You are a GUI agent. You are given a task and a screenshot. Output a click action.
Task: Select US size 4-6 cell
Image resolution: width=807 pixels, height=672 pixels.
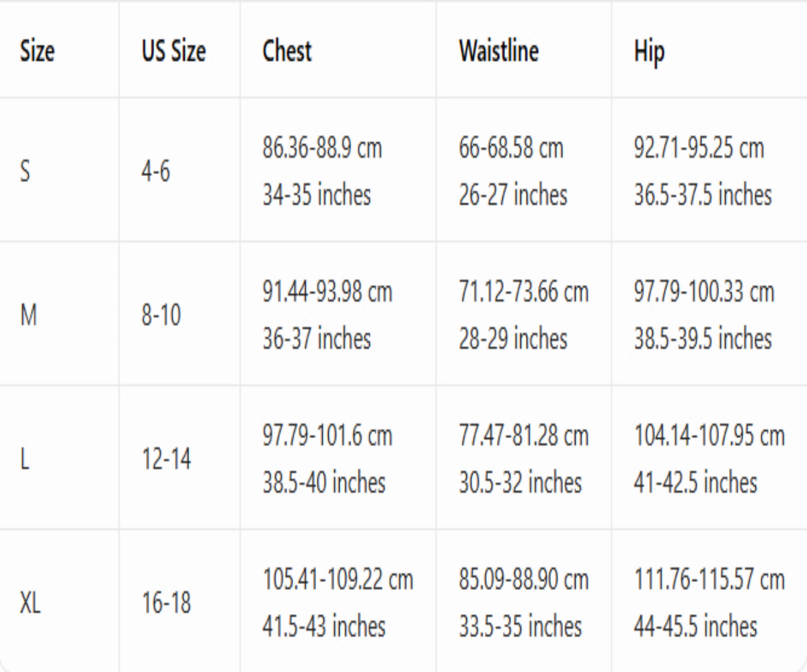(x=155, y=171)
